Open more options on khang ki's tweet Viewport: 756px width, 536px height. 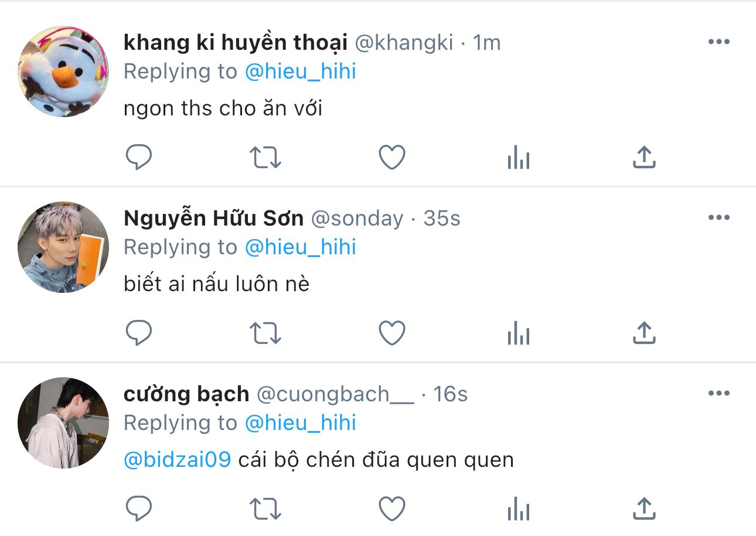click(718, 42)
